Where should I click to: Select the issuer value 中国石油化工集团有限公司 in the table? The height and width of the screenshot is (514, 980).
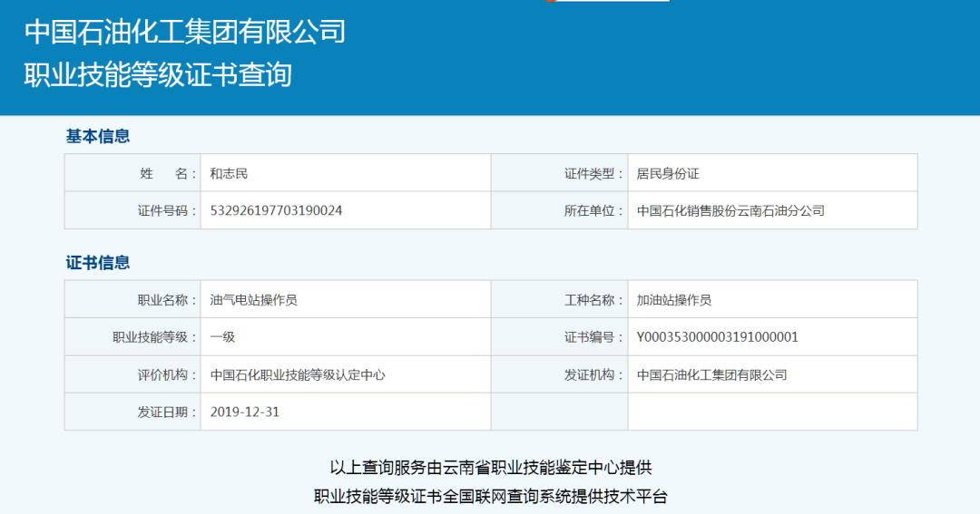point(712,374)
